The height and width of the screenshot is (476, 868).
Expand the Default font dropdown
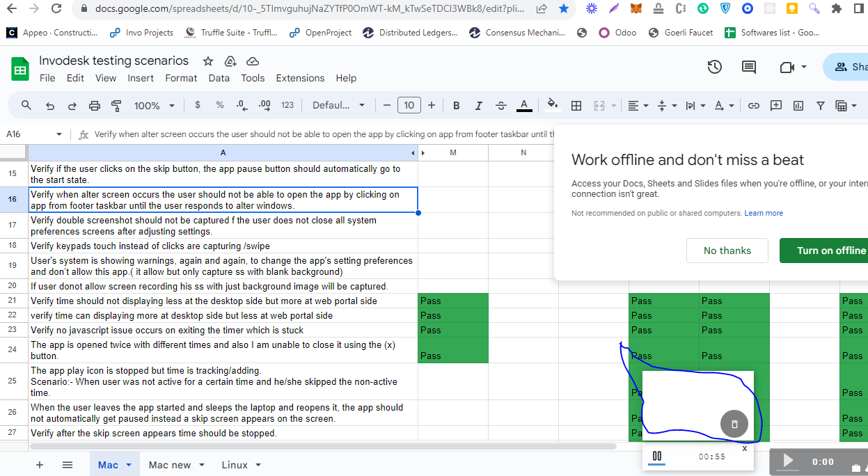(339, 106)
